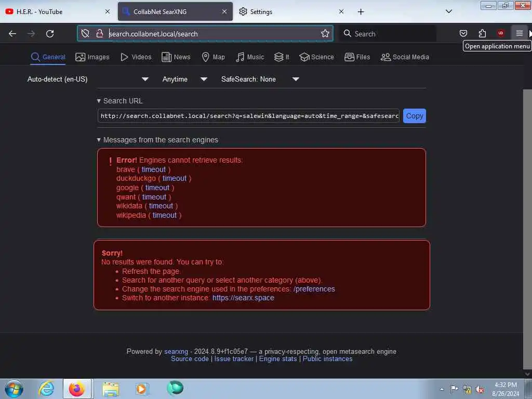Select Science search category
Screen dimensions: 532x399
click(316, 57)
